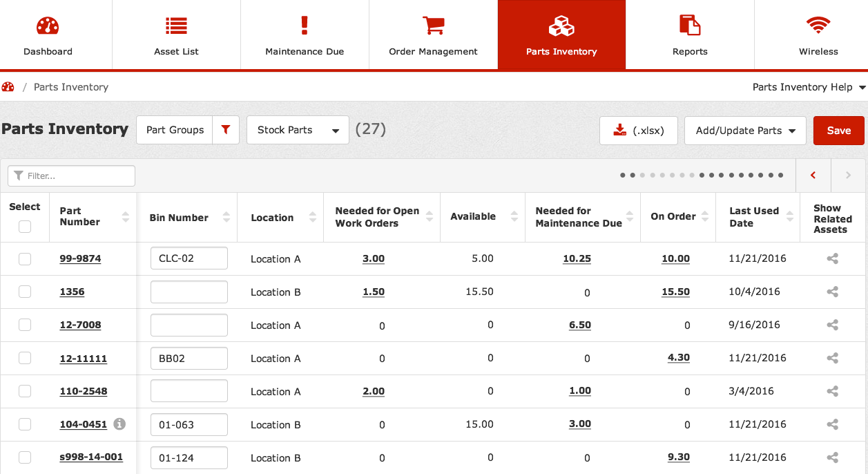The image size is (868, 474).
Task: Toggle the Select all checkbox in header
Action: point(25,227)
